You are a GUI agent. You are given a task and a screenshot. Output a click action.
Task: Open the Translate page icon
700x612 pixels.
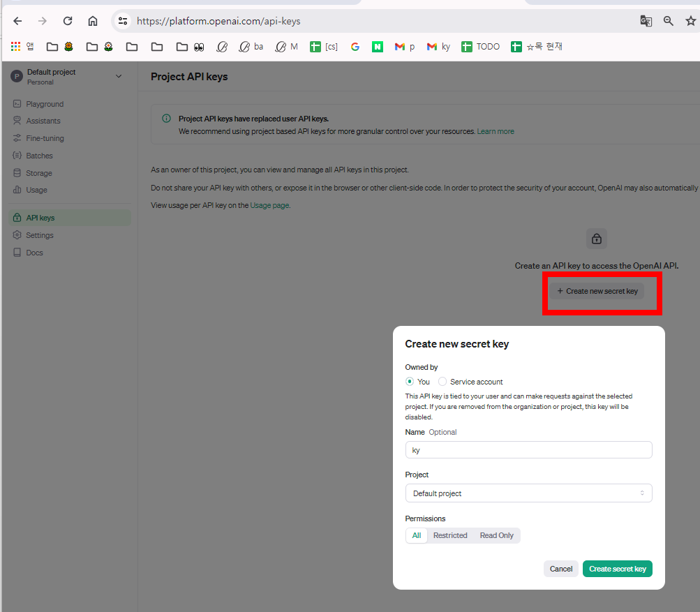[x=646, y=21]
